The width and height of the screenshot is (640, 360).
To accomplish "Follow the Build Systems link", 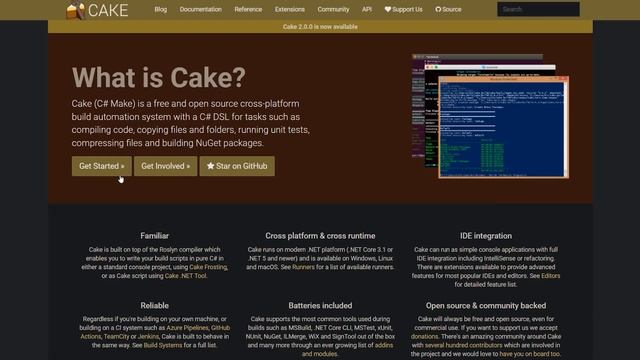I will [163, 345].
